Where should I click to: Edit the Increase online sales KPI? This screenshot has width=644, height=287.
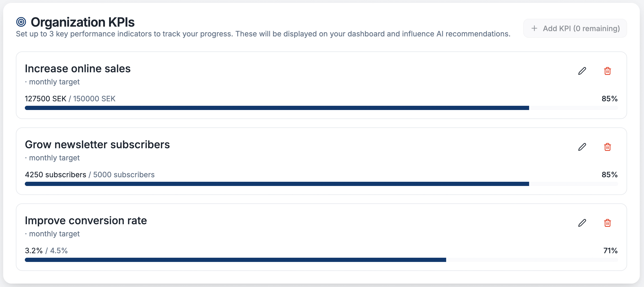point(582,71)
